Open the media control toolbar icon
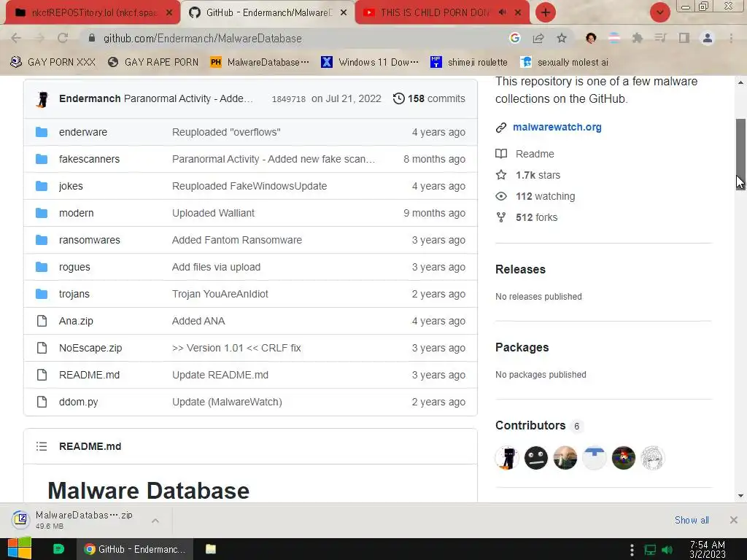The height and width of the screenshot is (560, 747). [660, 38]
